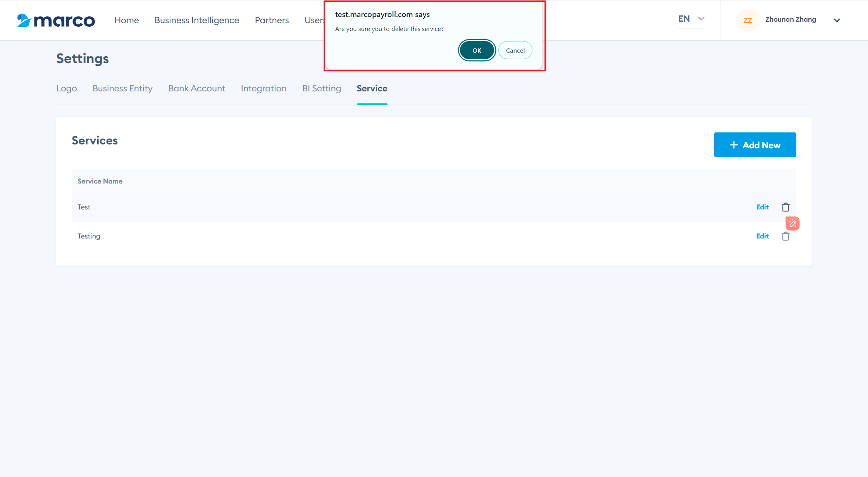Image resolution: width=868 pixels, height=477 pixels.
Task: Open Partners in the top navigation
Action: [x=272, y=20]
